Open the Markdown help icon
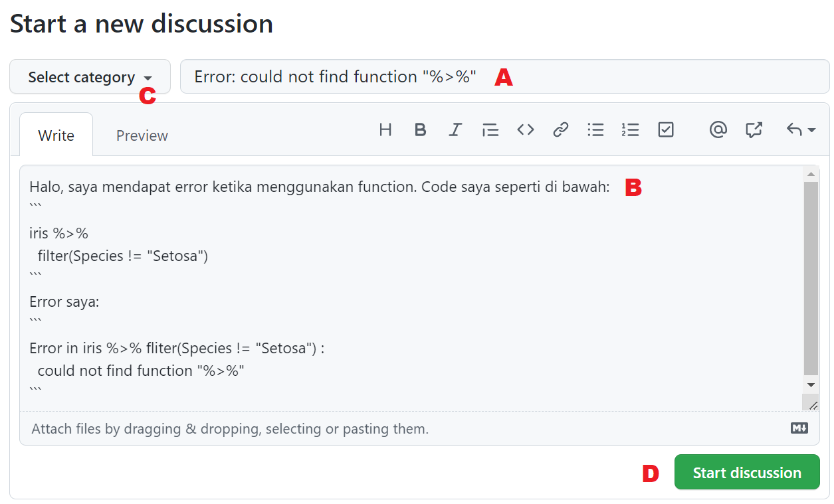Image resolution: width=834 pixels, height=504 pixels. point(799,428)
